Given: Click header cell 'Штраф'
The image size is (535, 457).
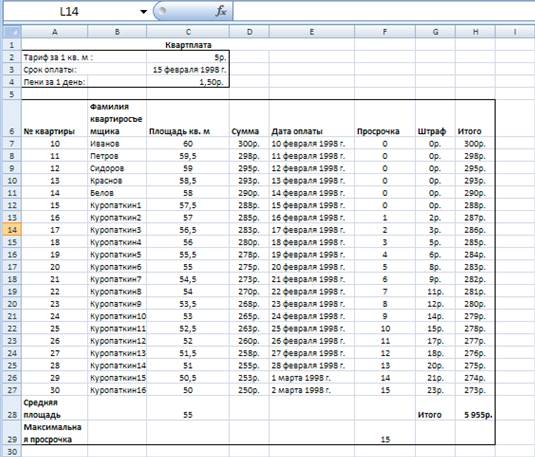Looking at the screenshot, I should tap(432, 131).
